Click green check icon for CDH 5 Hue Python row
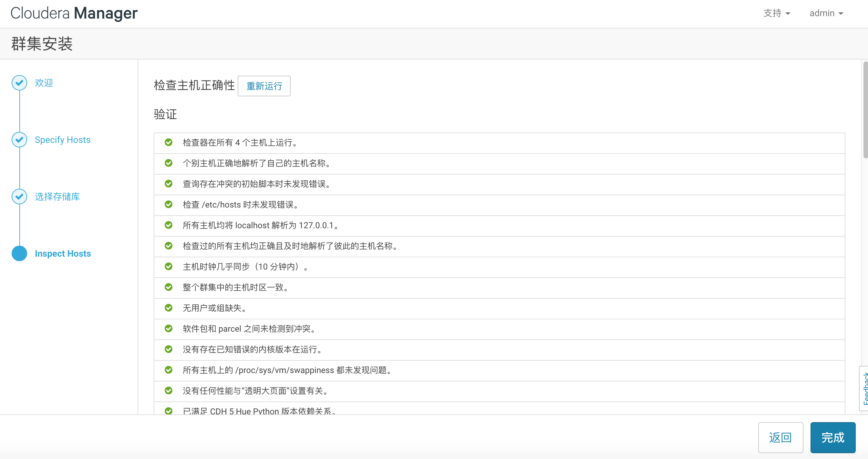 (169, 411)
